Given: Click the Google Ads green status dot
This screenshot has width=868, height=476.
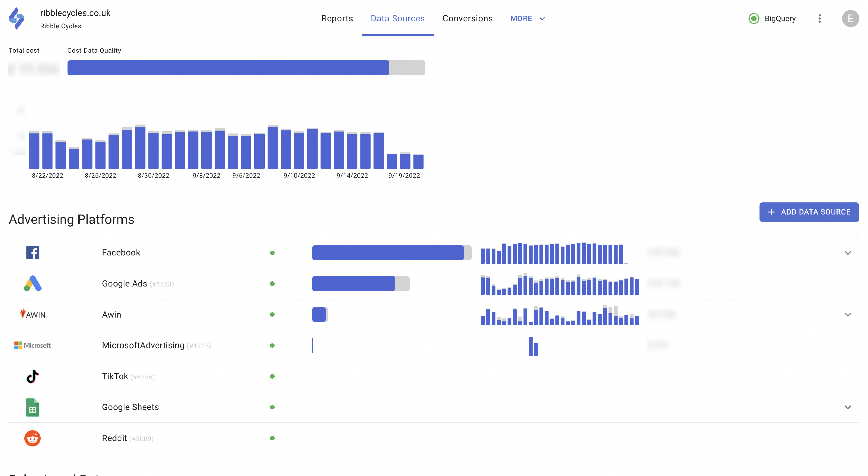Looking at the screenshot, I should [272, 284].
